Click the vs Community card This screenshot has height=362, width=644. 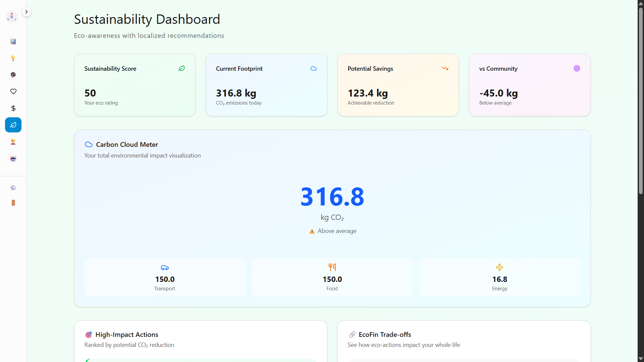(529, 85)
